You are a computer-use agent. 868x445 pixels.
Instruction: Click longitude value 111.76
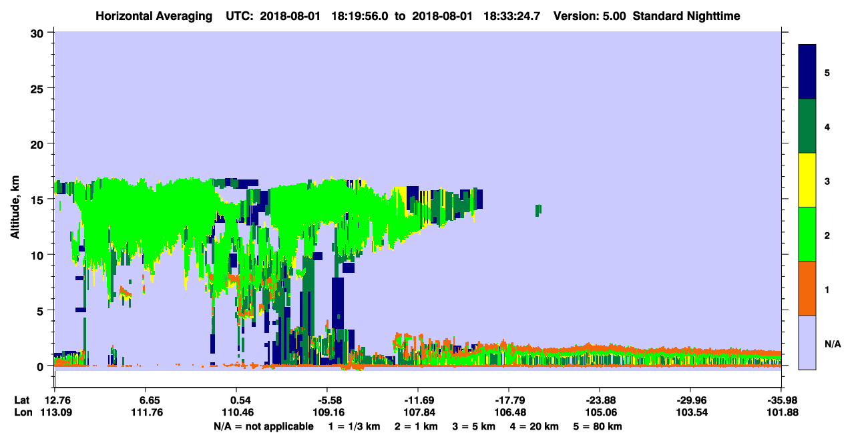tap(149, 412)
